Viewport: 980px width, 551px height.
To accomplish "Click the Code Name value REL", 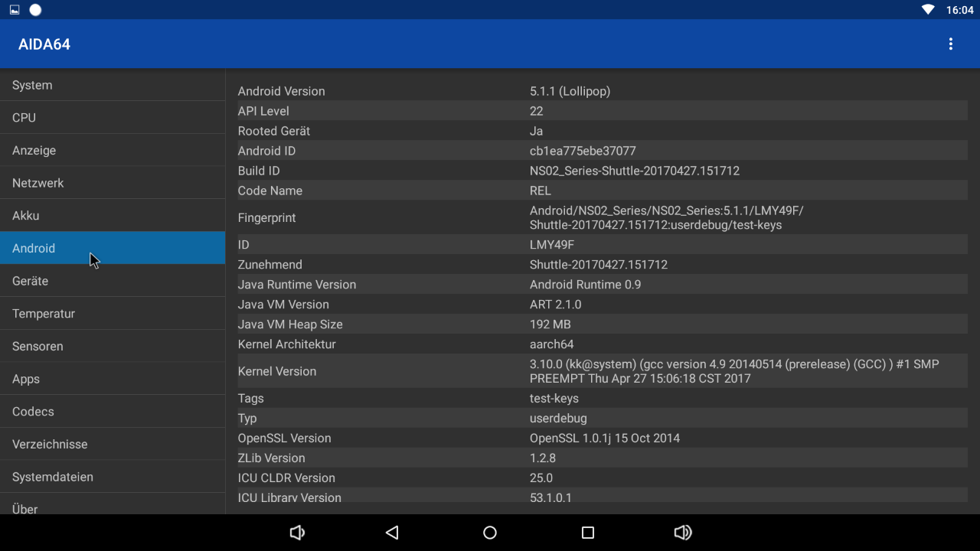I will (x=540, y=191).
